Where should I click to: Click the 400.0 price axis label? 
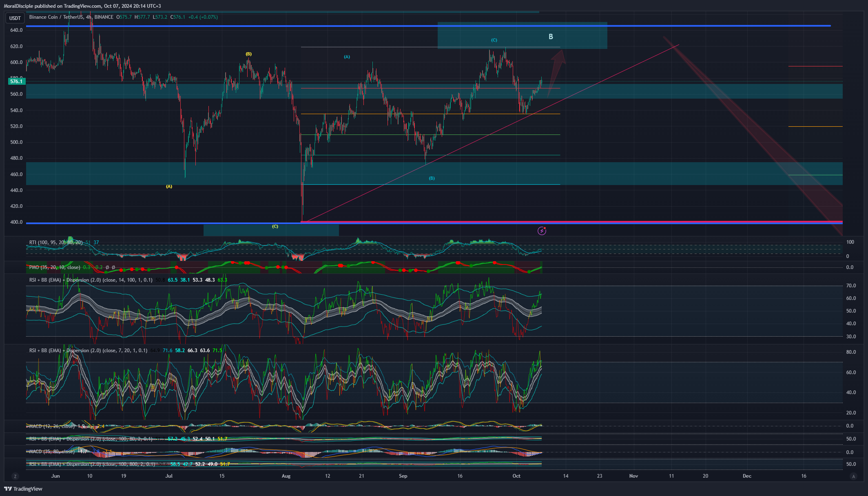(16, 222)
